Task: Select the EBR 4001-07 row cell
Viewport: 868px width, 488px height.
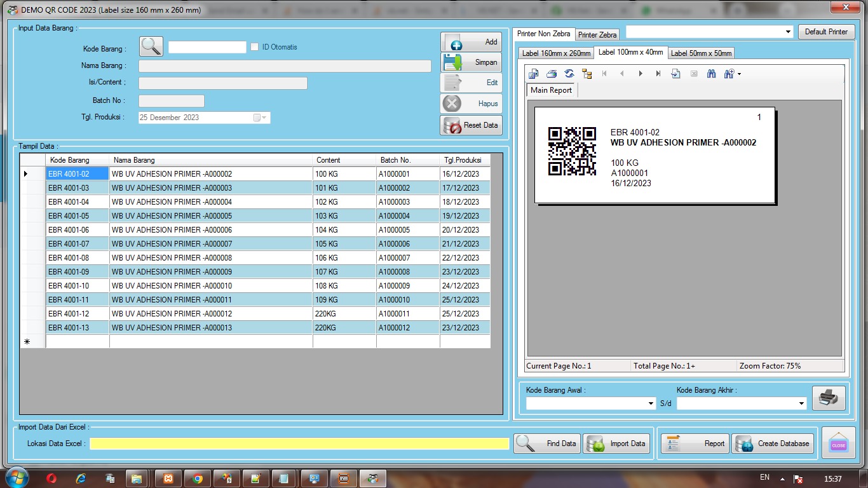Action: point(77,244)
